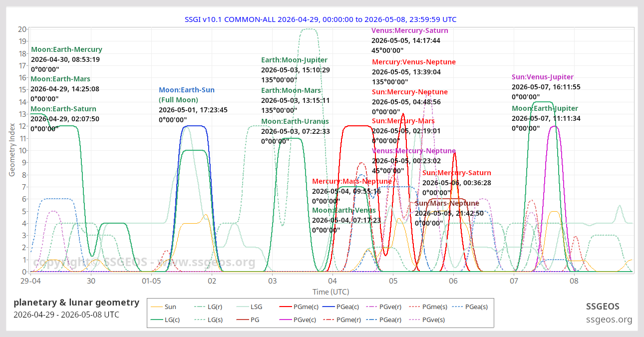The image size is (644, 337).
Task: Click the planetary & lunar geometry heading
Action: click(76, 303)
